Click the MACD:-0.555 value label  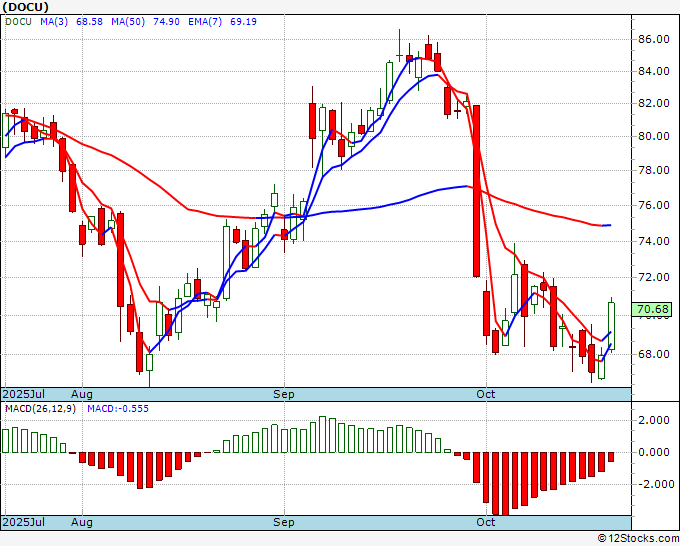click(118, 409)
